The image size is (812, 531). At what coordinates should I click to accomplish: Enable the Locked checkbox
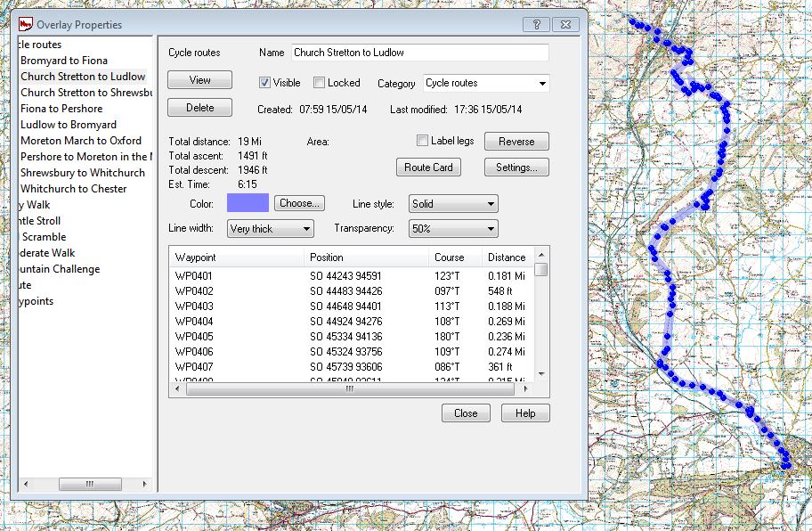click(x=320, y=83)
